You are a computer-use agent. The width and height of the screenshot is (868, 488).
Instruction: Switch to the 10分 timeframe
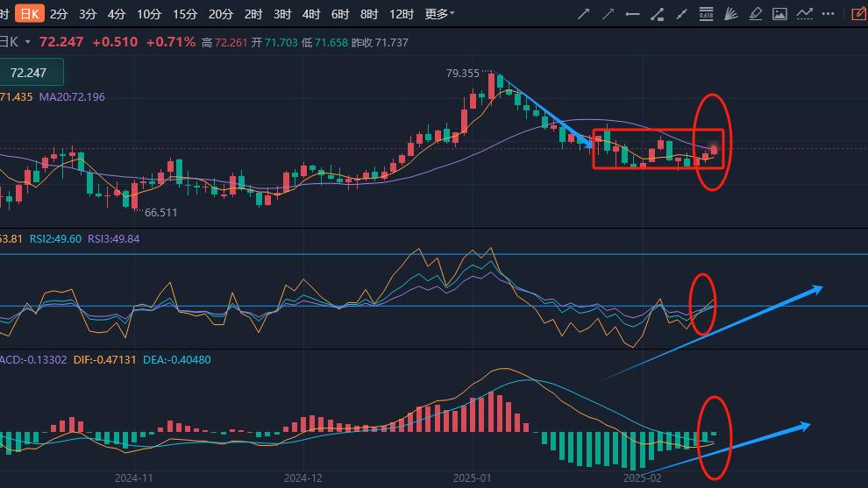coord(149,14)
